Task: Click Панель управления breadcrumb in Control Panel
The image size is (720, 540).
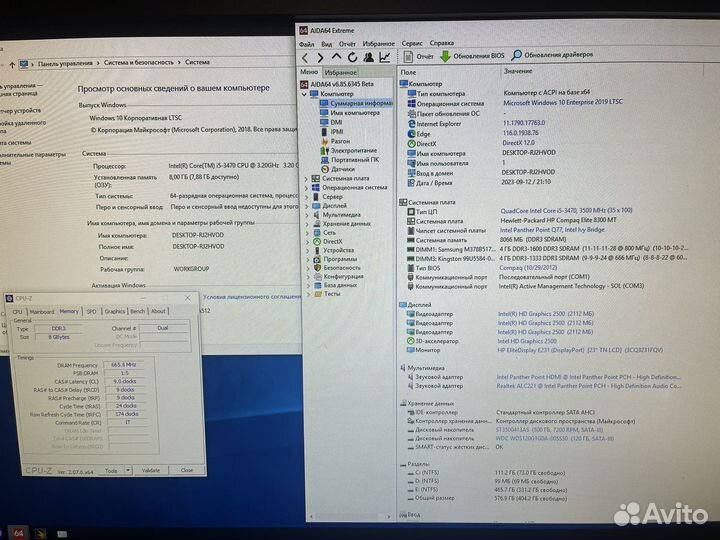Action: pyautogui.click(x=65, y=63)
